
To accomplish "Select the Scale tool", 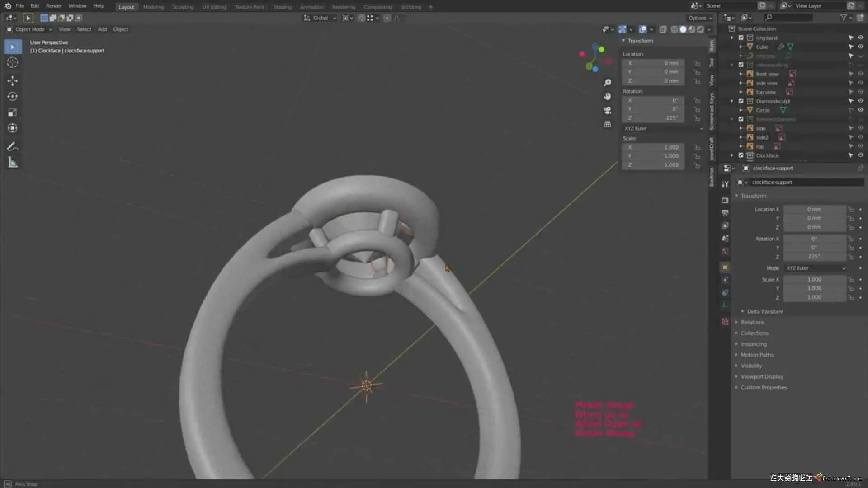I will [x=12, y=112].
